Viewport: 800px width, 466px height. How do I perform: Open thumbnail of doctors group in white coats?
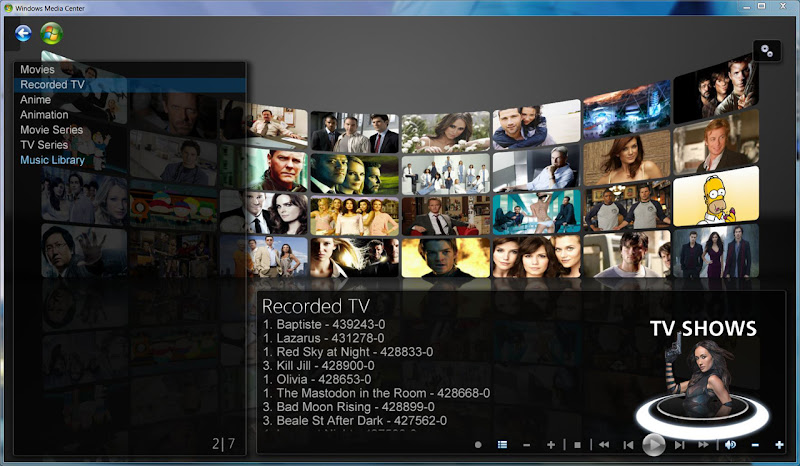(445, 175)
